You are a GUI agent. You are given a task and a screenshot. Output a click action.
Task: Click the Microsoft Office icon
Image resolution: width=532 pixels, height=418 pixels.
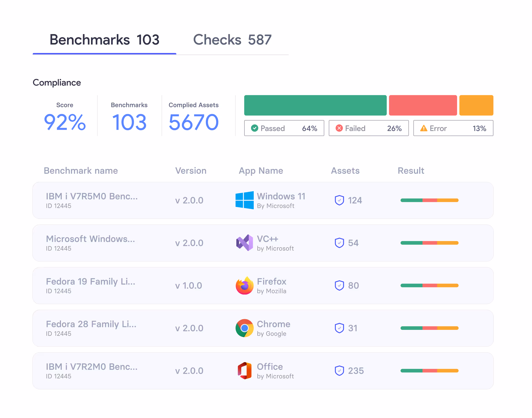coord(244,371)
